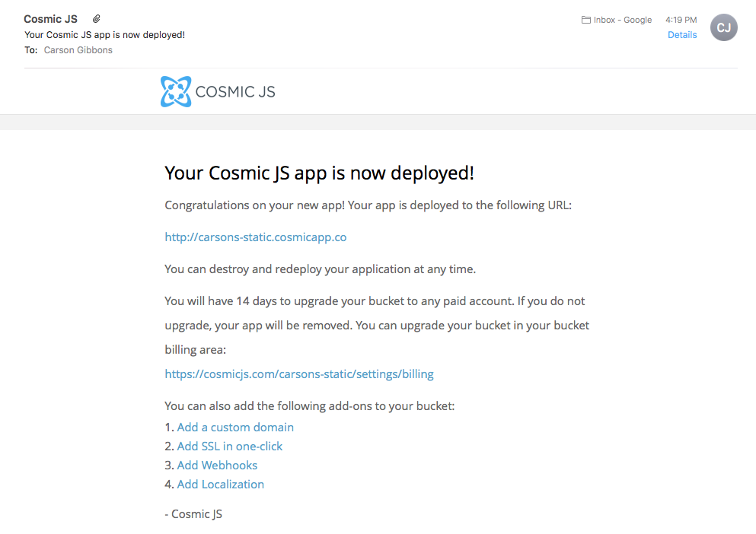The height and width of the screenshot is (534, 756).
Task: Choose the Add Localization link
Action: click(x=221, y=485)
